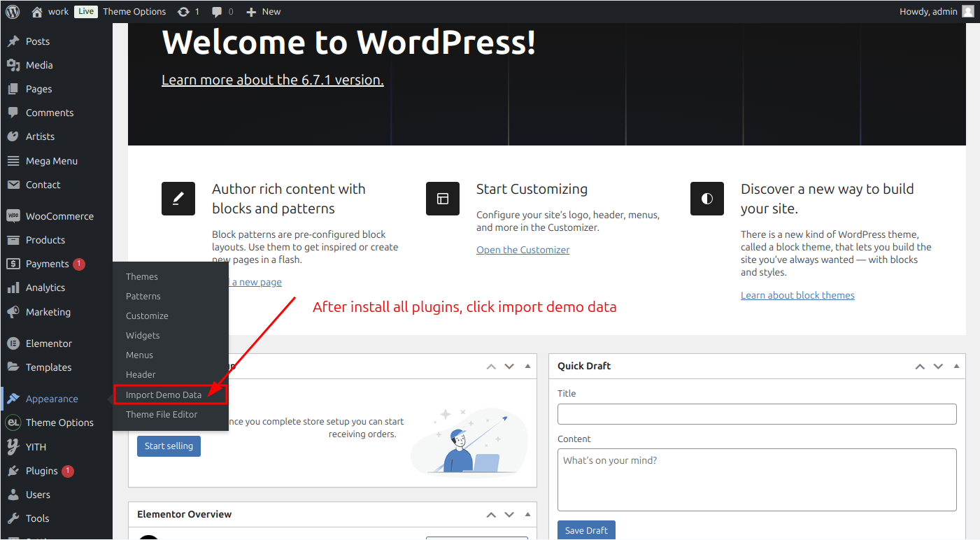Move Quick Draft widget up
Image resolution: width=980 pixels, height=540 pixels.
pyautogui.click(x=920, y=367)
